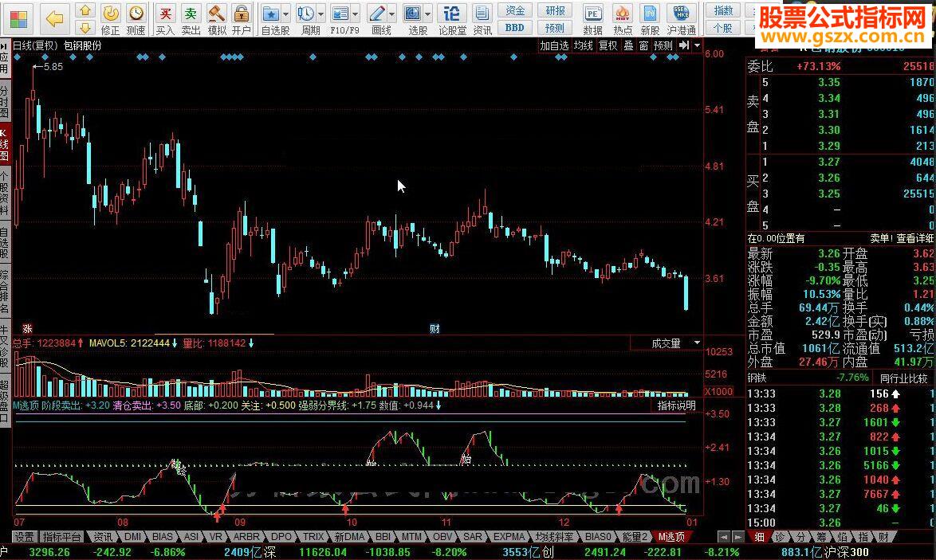This screenshot has height=560, width=936.
Task: Click the down arrow navigation icon
Action: point(85,27)
